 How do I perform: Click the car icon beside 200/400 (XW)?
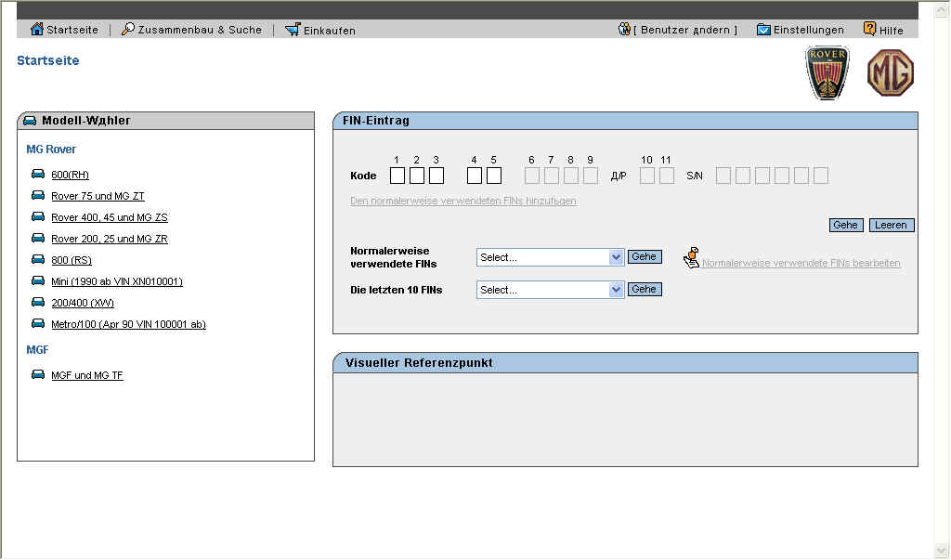[38, 302]
